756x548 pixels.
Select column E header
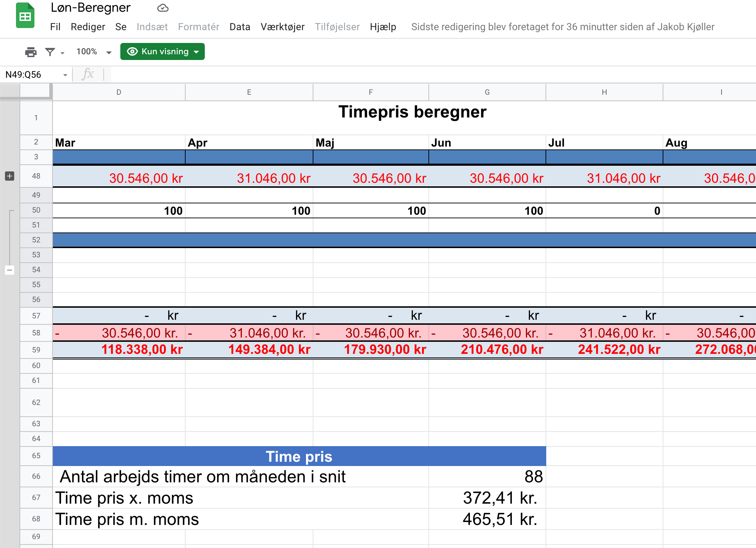249,92
